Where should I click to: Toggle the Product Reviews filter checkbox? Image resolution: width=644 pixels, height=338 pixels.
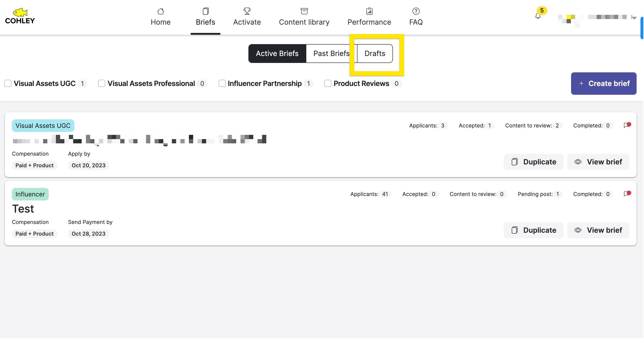click(x=328, y=83)
